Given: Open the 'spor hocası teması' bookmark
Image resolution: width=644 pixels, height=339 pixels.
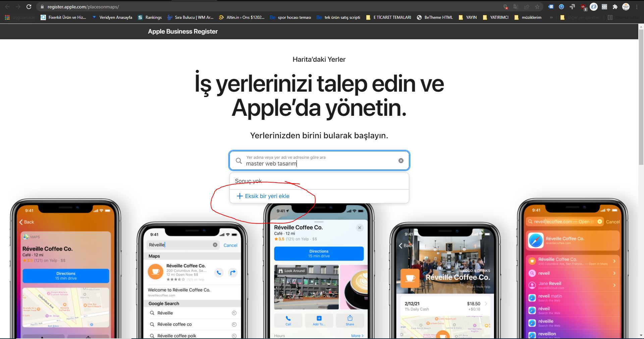Looking at the screenshot, I should 290,17.
